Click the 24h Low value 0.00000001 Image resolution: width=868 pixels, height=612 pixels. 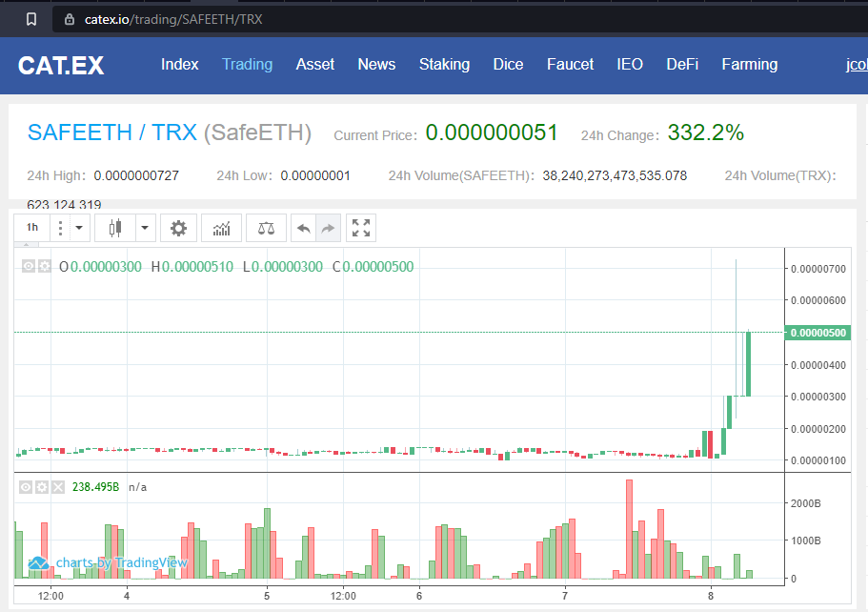(x=315, y=175)
